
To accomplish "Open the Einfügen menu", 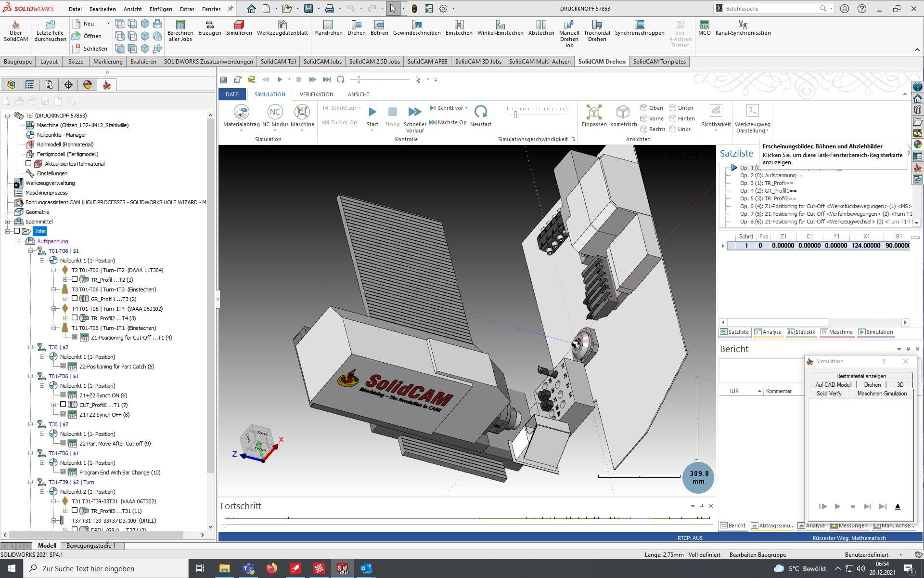I will [x=161, y=9].
